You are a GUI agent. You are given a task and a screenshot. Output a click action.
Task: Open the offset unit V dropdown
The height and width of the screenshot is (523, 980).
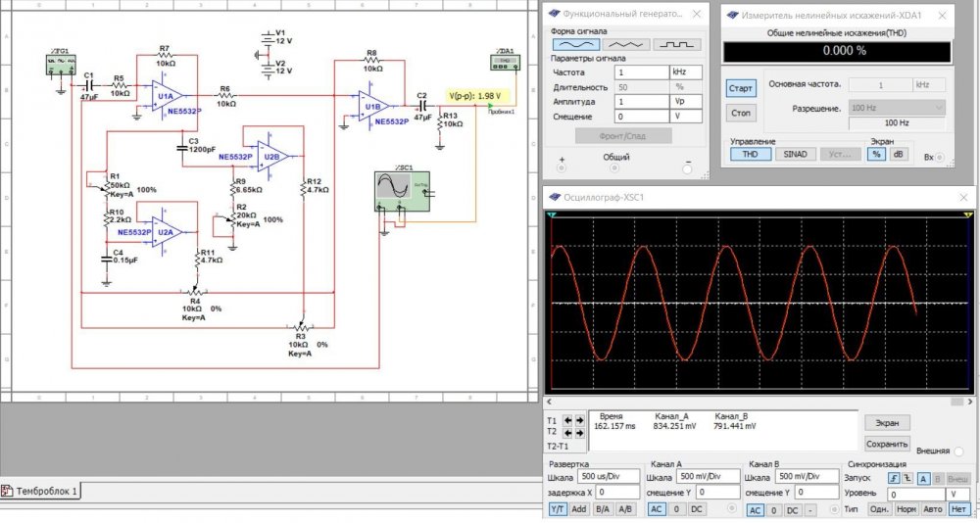686,117
